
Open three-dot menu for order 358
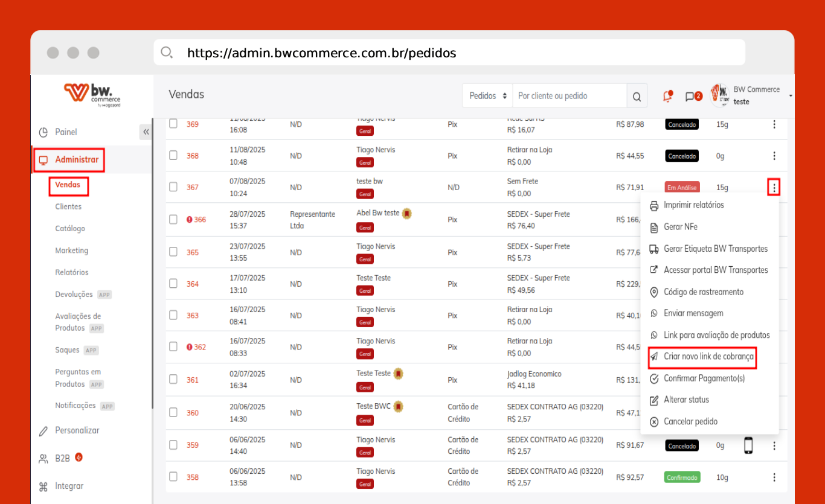774,477
